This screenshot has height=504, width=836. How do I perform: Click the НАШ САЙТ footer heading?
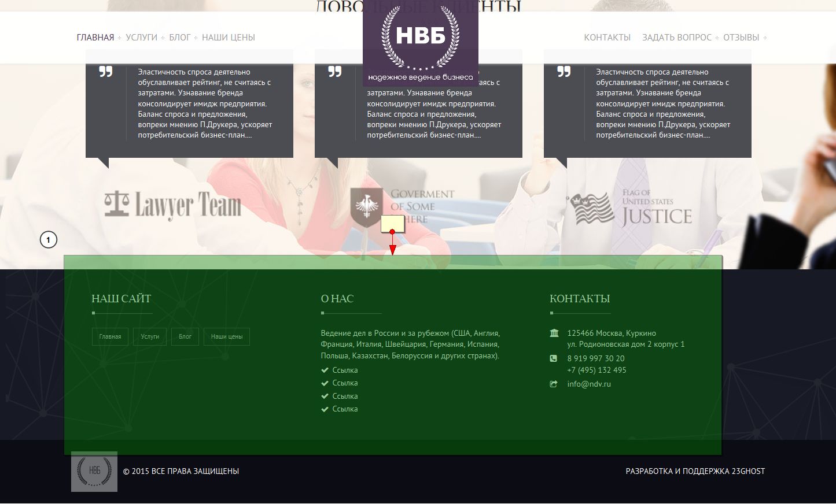click(x=121, y=299)
